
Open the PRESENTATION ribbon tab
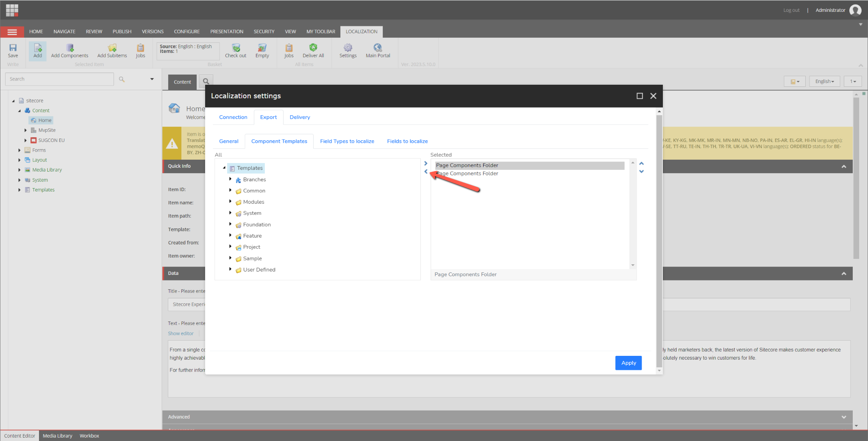point(227,32)
